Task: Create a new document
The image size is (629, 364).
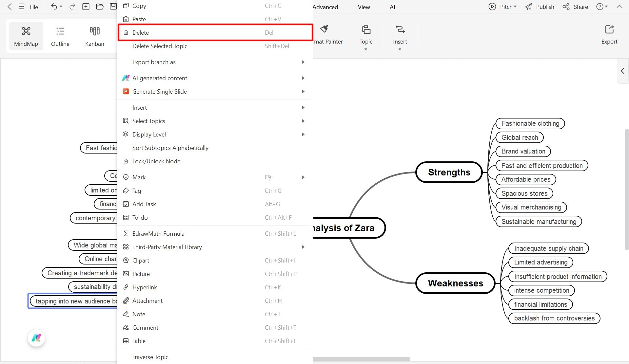Action: (x=86, y=7)
